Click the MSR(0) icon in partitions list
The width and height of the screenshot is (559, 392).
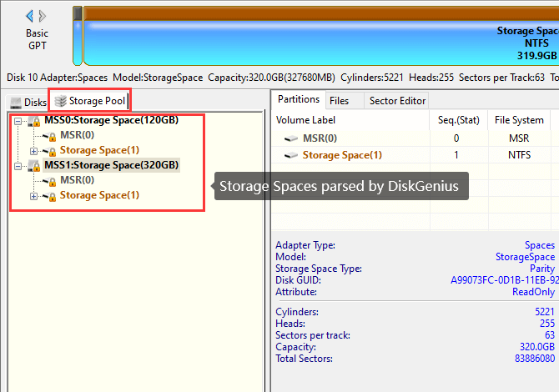(x=291, y=138)
